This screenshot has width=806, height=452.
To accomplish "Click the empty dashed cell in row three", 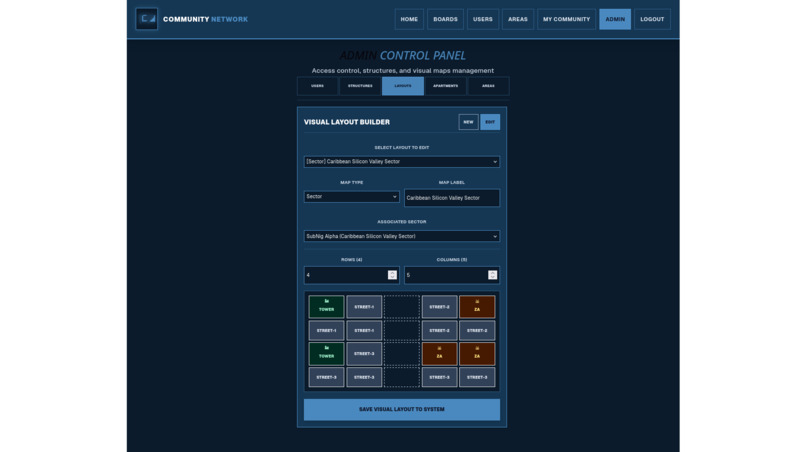I will (402, 353).
